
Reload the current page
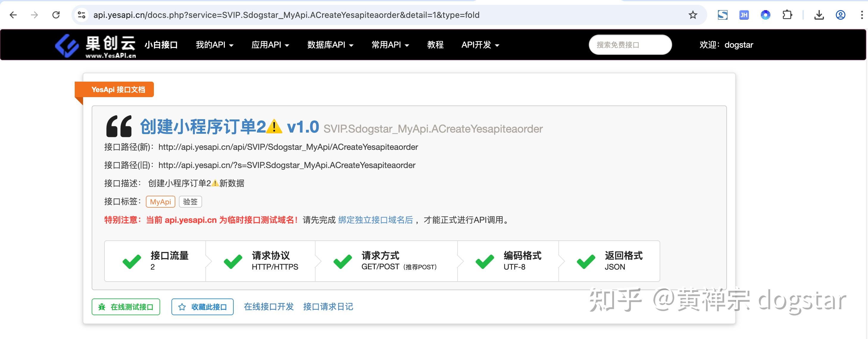pyautogui.click(x=56, y=15)
